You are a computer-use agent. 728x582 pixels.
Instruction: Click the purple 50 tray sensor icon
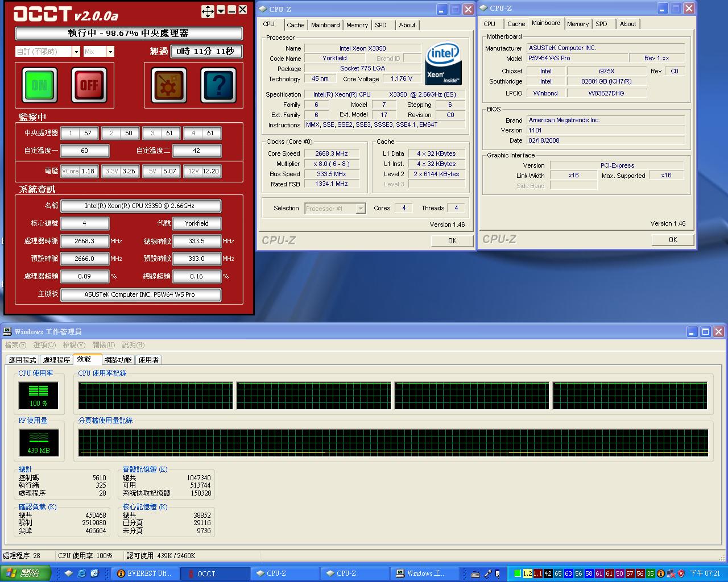pos(619,573)
